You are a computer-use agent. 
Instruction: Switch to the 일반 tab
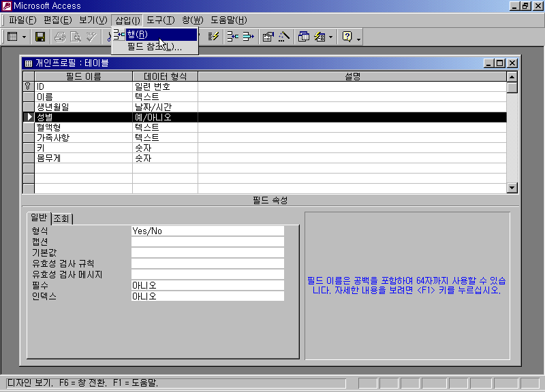point(39,218)
